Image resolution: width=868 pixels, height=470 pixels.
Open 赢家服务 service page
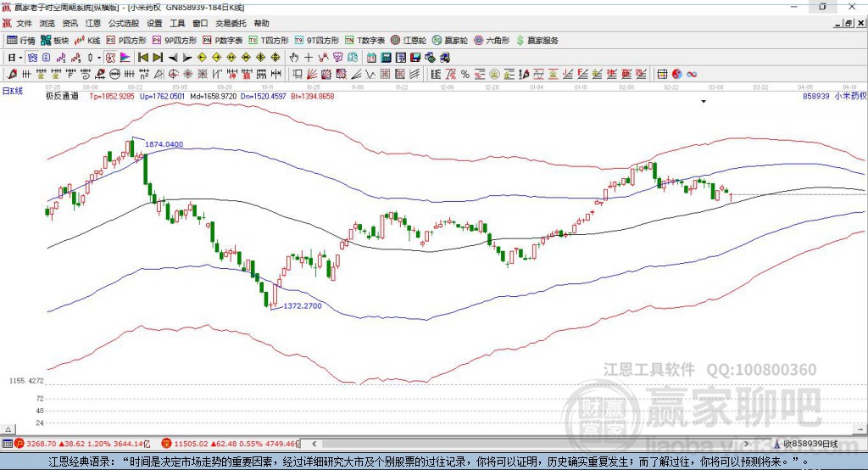[537, 41]
